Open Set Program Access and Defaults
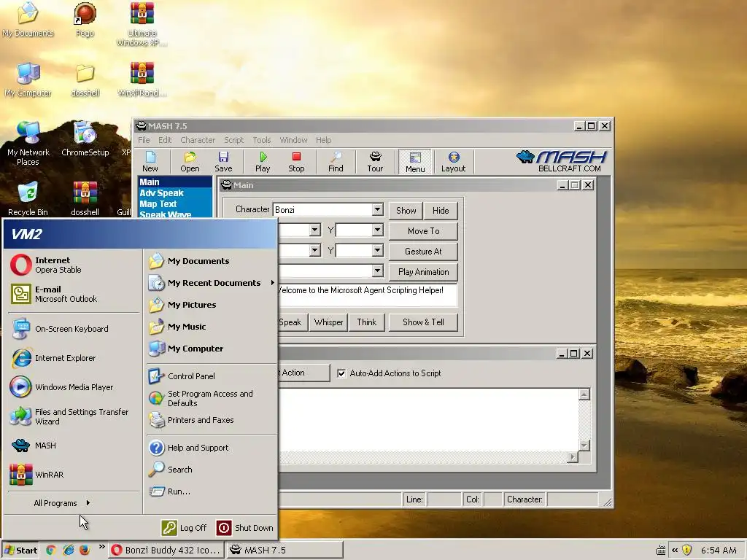747x560 pixels. click(212, 398)
